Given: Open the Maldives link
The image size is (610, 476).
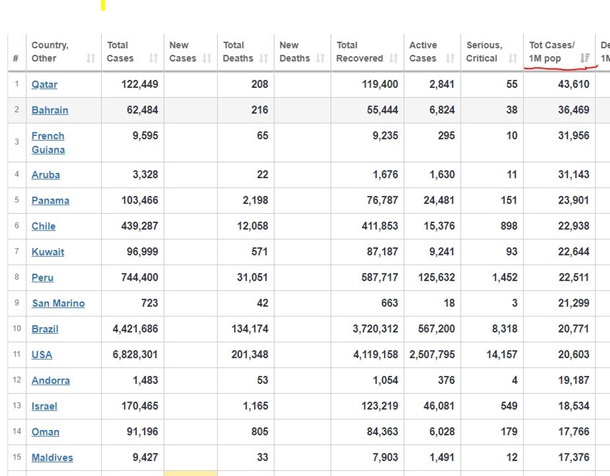Looking at the screenshot, I should click(52, 458).
